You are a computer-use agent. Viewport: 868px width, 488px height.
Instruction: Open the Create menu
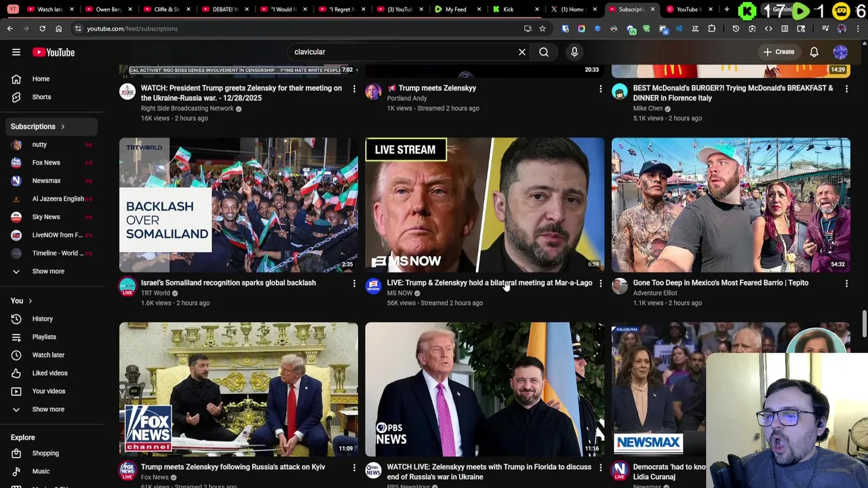pos(778,52)
